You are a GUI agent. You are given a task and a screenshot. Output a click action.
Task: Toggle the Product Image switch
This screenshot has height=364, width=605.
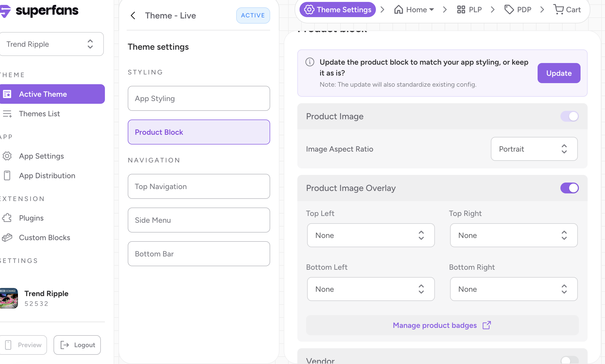(569, 116)
